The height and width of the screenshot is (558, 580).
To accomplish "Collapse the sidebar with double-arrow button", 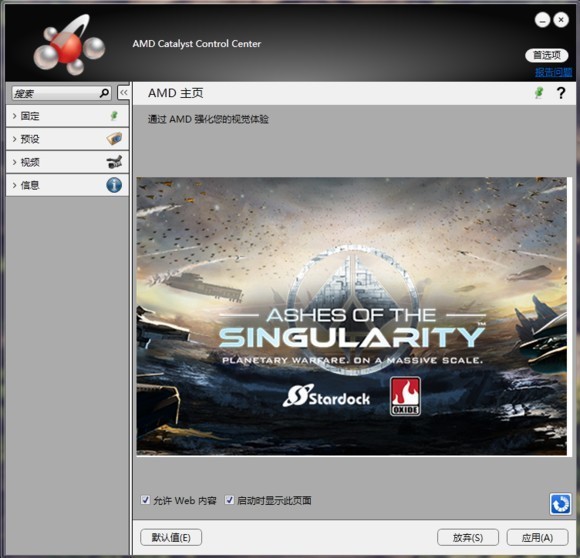I will [x=124, y=92].
